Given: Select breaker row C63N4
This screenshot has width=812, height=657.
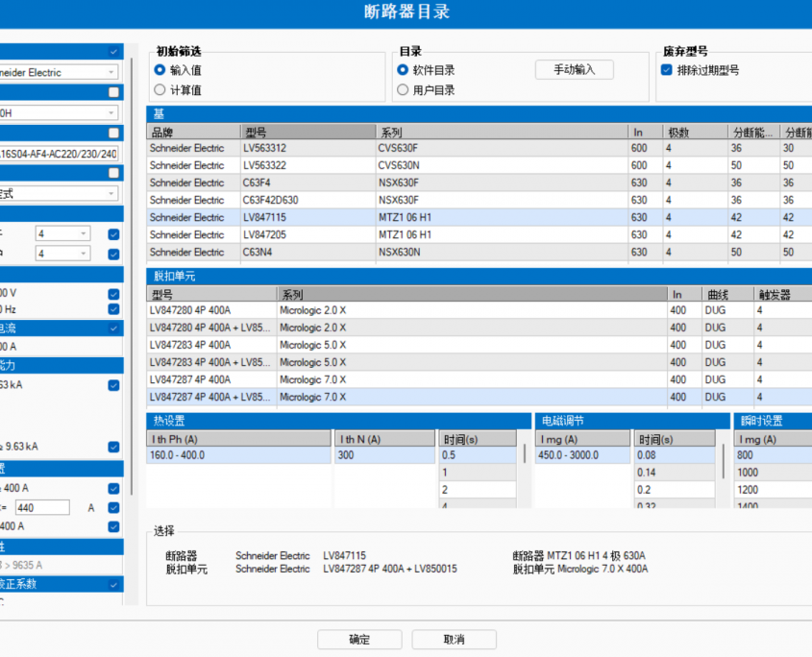Looking at the screenshot, I should pyautogui.click(x=479, y=252).
